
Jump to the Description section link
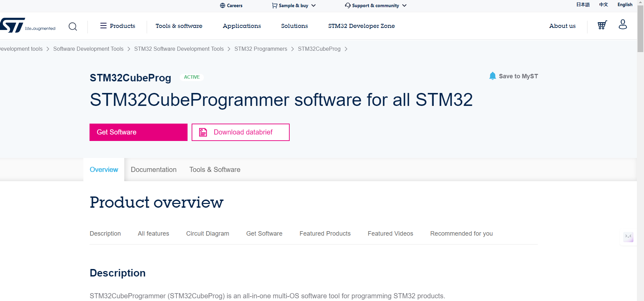click(x=105, y=234)
